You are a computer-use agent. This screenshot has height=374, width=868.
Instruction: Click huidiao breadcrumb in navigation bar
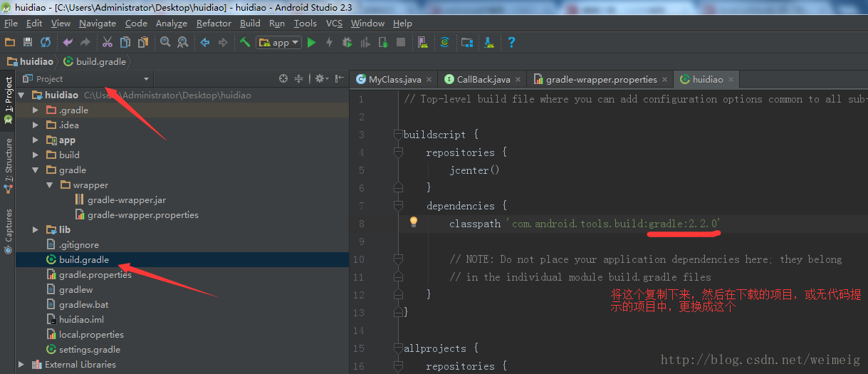30,61
